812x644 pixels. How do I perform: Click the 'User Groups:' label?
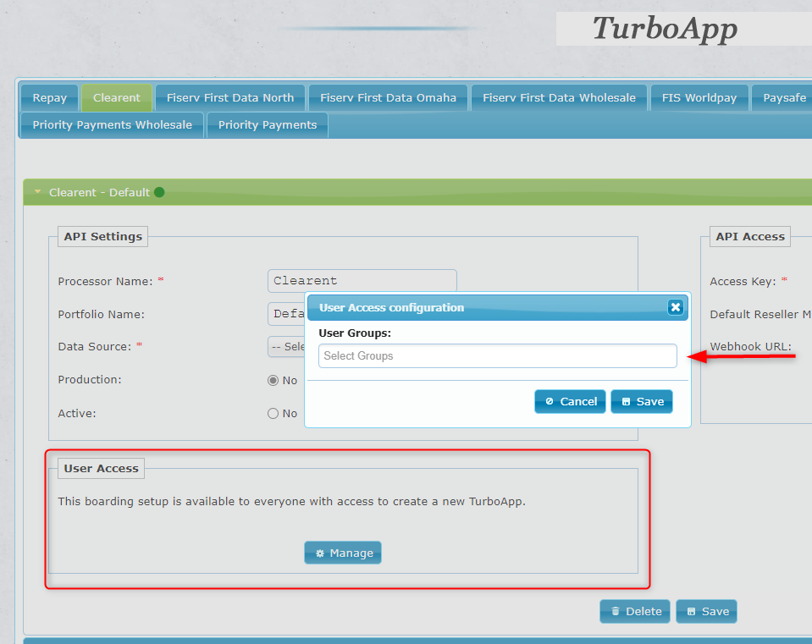(355, 333)
